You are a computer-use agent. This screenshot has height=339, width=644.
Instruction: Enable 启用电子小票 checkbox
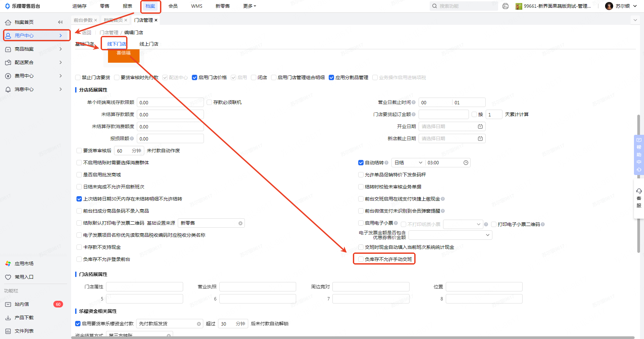tap(361, 223)
